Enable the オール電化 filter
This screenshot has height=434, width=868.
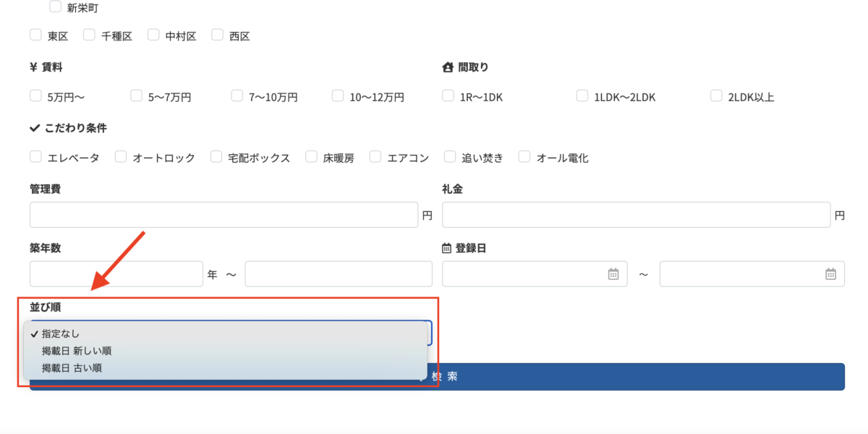tap(524, 156)
